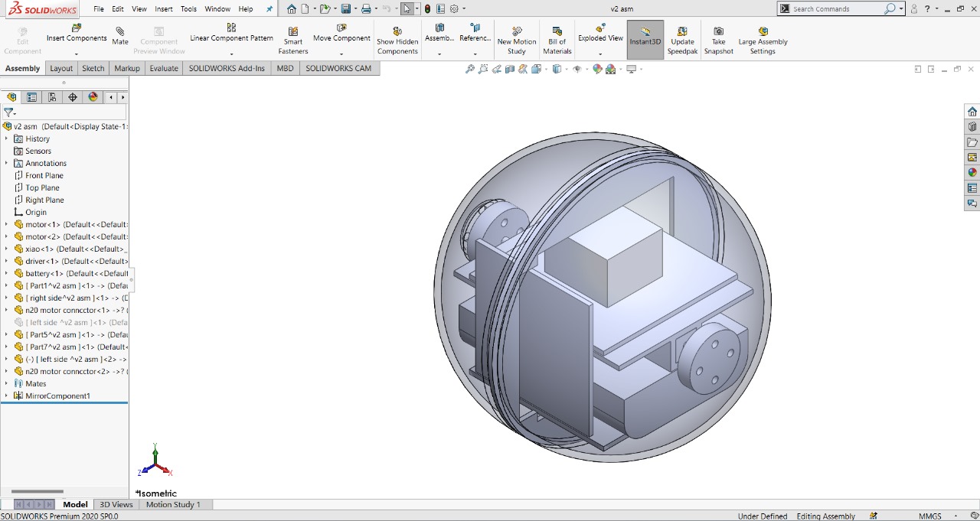Switch to Motion Study 1 tab
The image size is (980, 521).
click(x=173, y=505)
